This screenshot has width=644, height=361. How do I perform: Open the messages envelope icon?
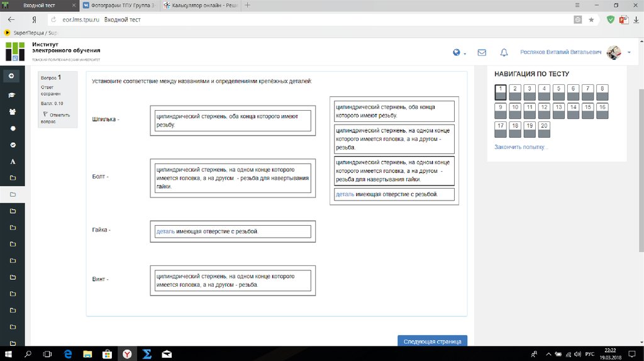tap(482, 53)
